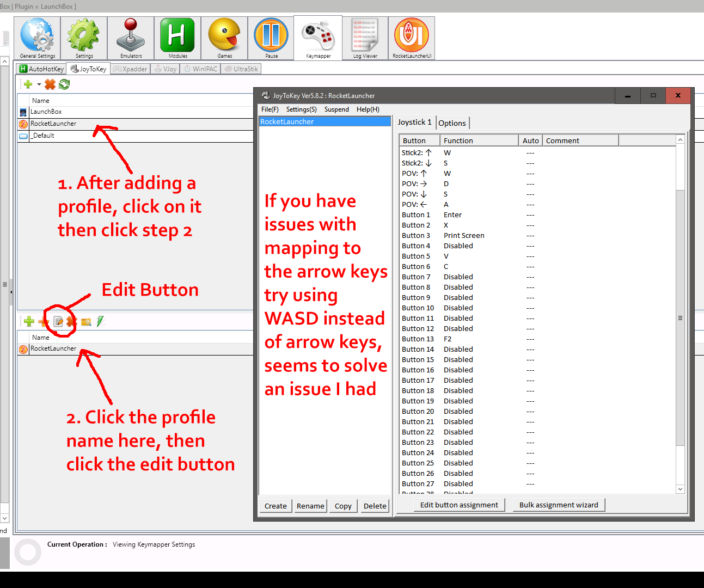The height and width of the screenshot is (588, 704).
Task: Open the Modules green H icon
Action: tap(177, 38)
